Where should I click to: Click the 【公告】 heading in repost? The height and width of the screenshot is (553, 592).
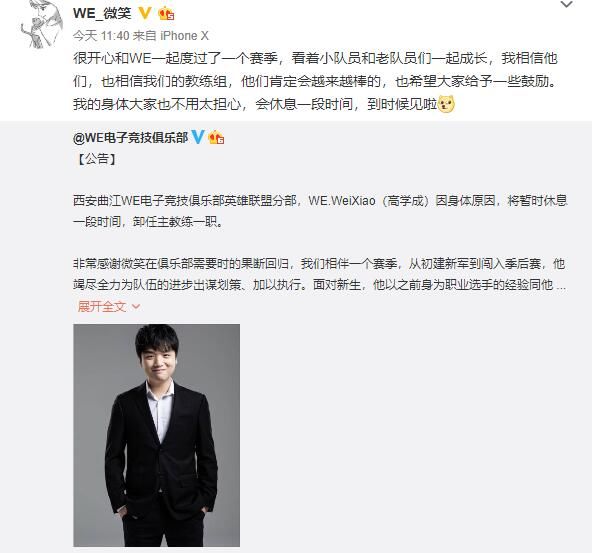tap(97, 159)
